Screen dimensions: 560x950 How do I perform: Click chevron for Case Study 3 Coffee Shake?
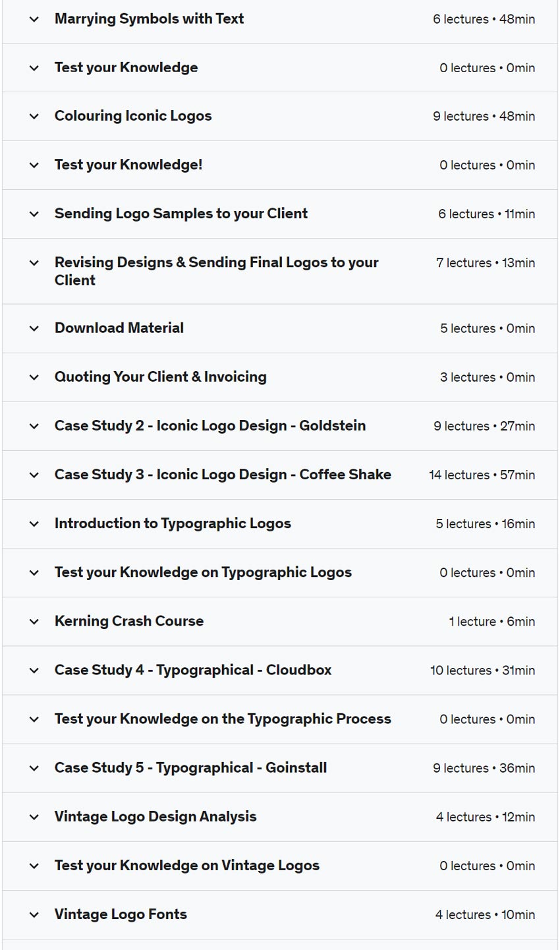(34, 475)
